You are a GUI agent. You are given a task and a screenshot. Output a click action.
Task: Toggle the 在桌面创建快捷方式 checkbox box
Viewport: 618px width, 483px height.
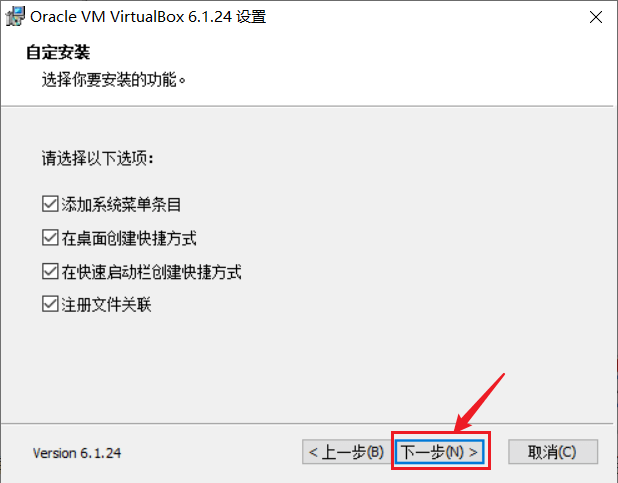[x=50, y=238]
